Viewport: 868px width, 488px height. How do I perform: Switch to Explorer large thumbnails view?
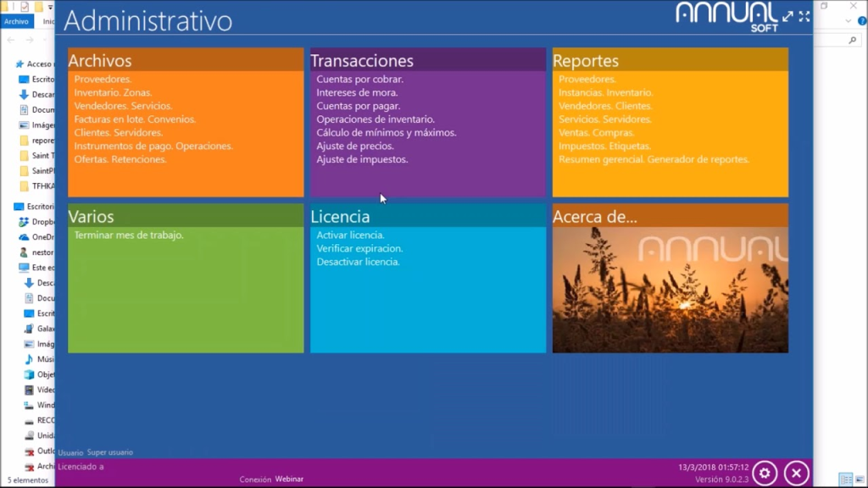point(858,480)
